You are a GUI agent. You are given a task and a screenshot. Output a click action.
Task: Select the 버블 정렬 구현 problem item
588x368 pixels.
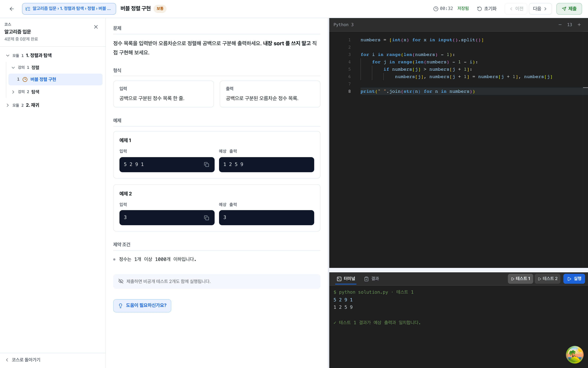point(55,79)
